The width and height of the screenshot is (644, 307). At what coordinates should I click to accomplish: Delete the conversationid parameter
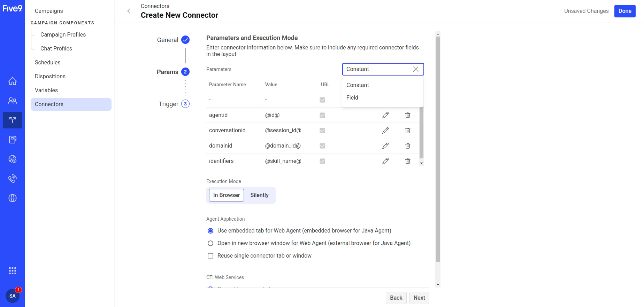(x=407, y=131)
